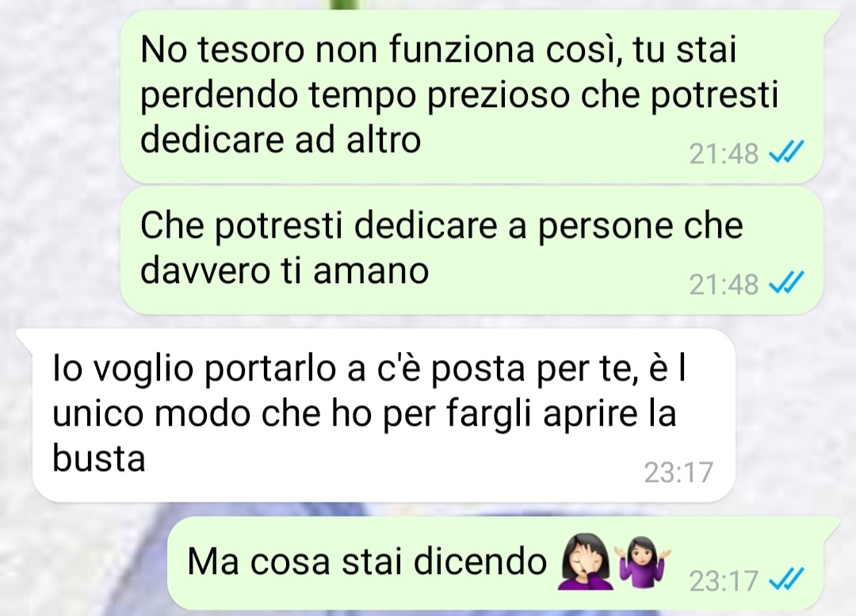Tap read checkmarks on 'Ma cosa stai dicendo'
856x616 pixels.
pyautogui.click(x=786, y=580)
